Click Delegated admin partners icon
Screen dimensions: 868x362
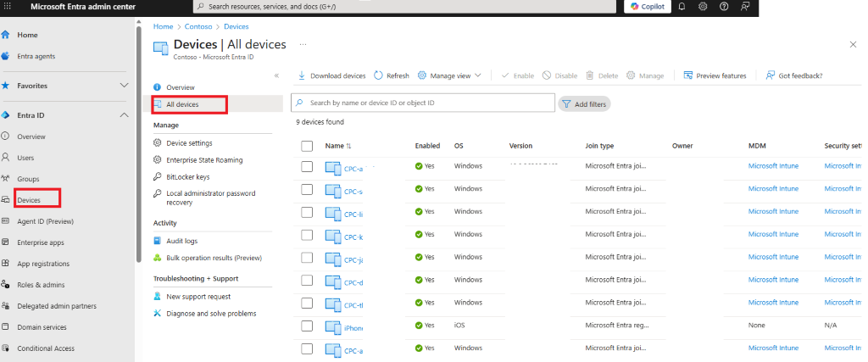pos(6,305)
